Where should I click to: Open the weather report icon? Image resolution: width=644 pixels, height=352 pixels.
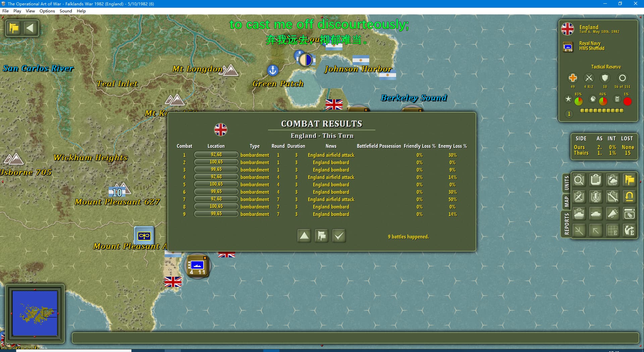click(x=612, y=180)
